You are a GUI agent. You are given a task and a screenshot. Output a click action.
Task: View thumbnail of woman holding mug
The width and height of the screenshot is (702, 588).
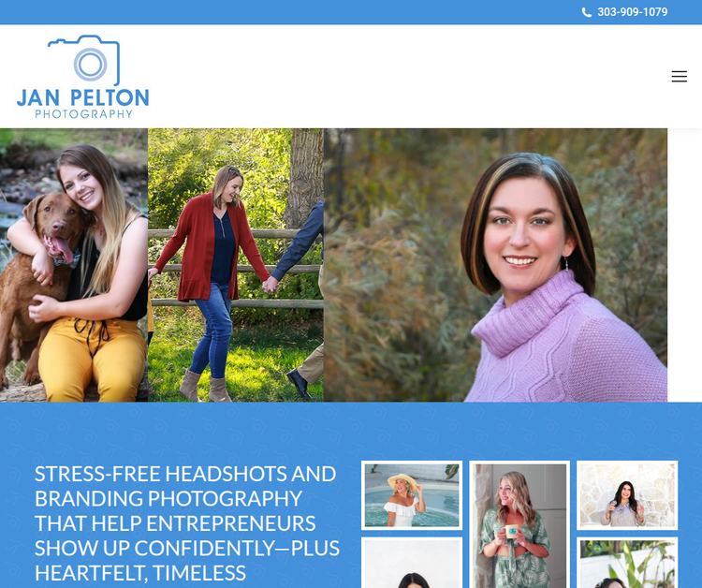519,524
